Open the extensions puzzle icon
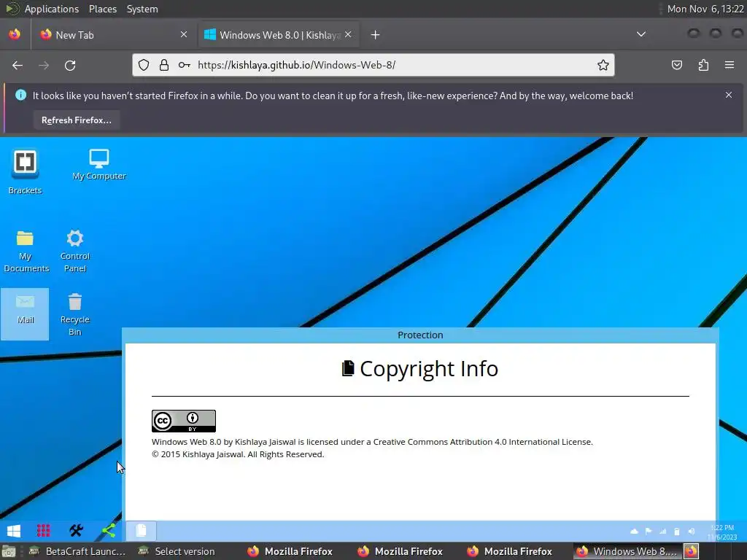 [704, 65]
